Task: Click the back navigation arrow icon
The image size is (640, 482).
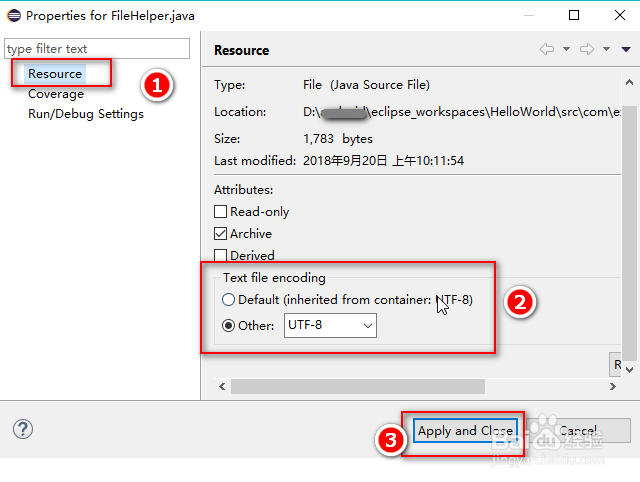Action: [x=546, y=49]
